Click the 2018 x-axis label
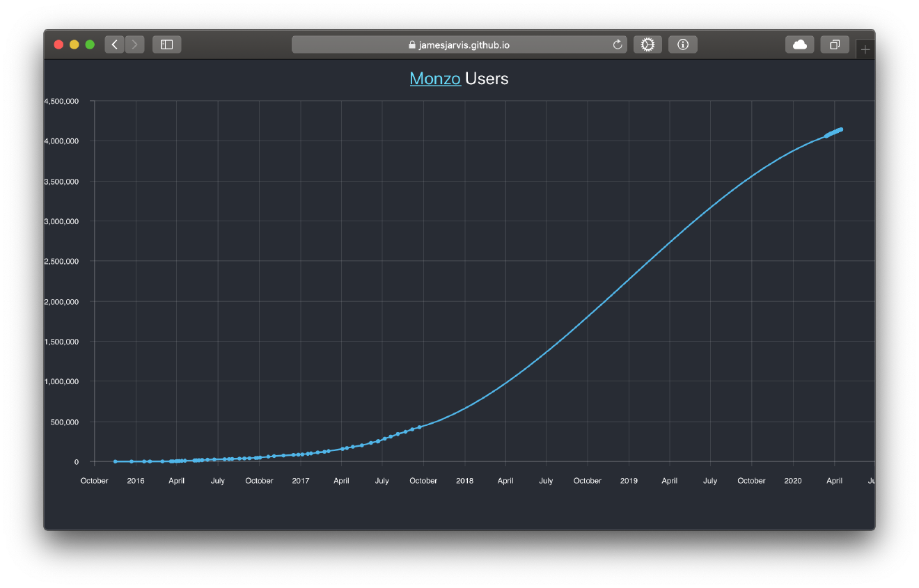The width and height of the screenshot is (919, 588). 464,481
